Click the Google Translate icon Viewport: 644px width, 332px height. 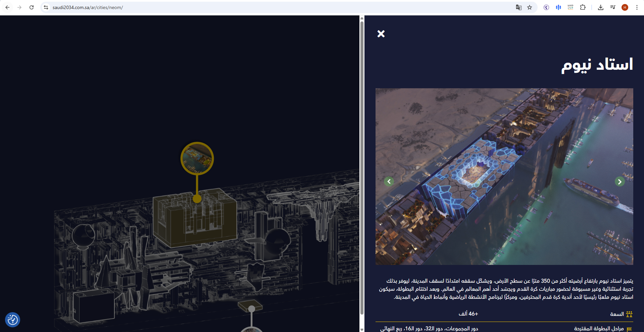point(518,7)
